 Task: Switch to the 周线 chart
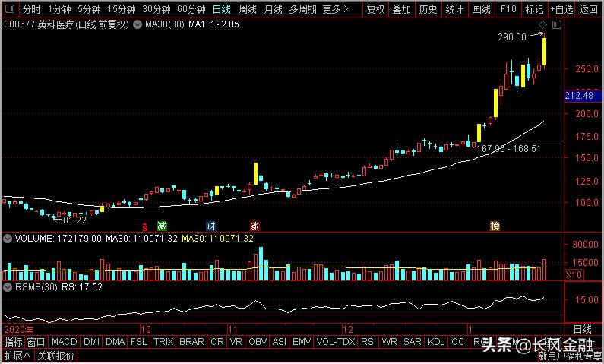point(248,9)
